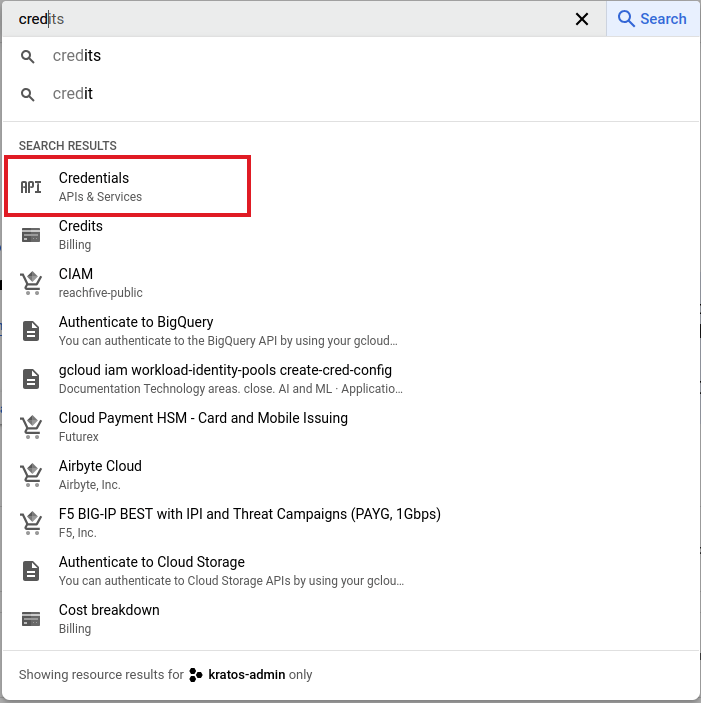Open F5 BIG-IP BEST marketplace result
Image resolution: width=701 pixels, height=703 pixels.
point(249,514)
